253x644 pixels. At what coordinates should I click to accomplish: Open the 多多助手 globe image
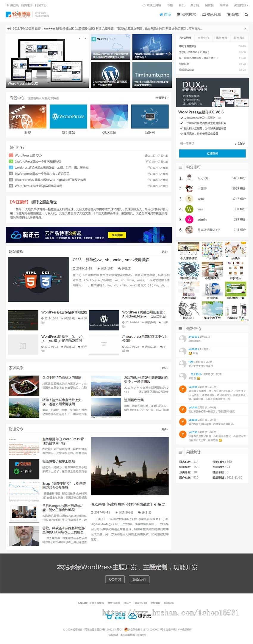[212, 289]
